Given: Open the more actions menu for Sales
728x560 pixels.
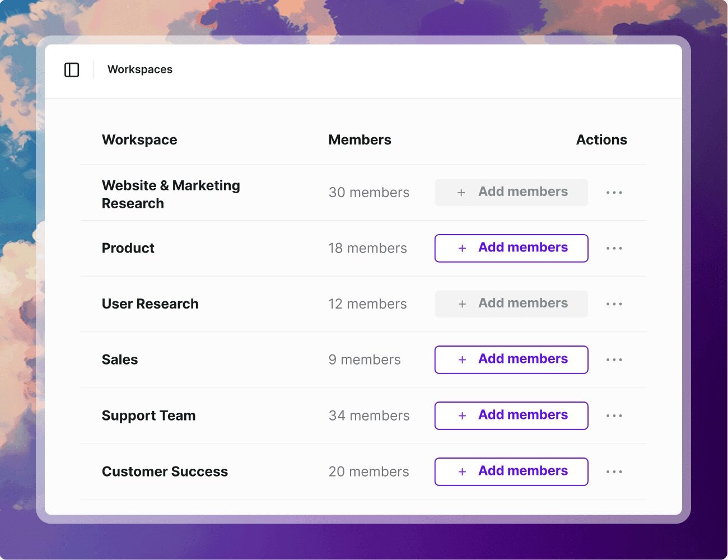Looking at the screenshot, I should point(614,360).
